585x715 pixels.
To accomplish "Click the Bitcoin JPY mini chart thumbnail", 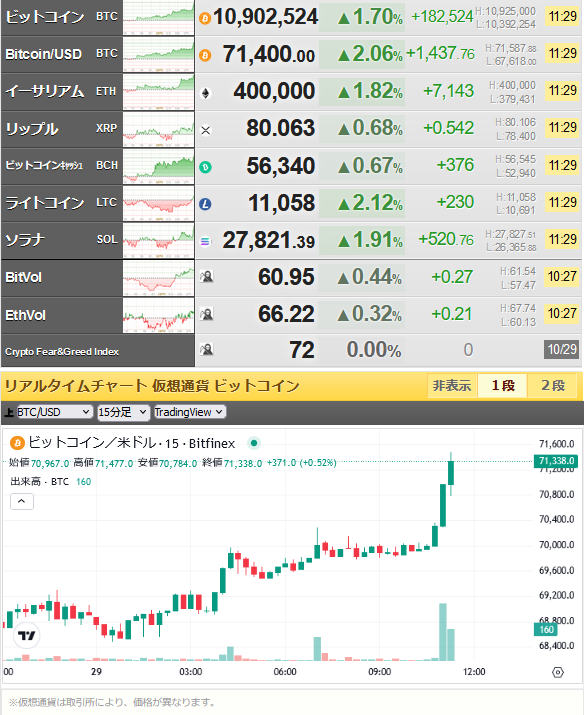I will tap(159, 18).
